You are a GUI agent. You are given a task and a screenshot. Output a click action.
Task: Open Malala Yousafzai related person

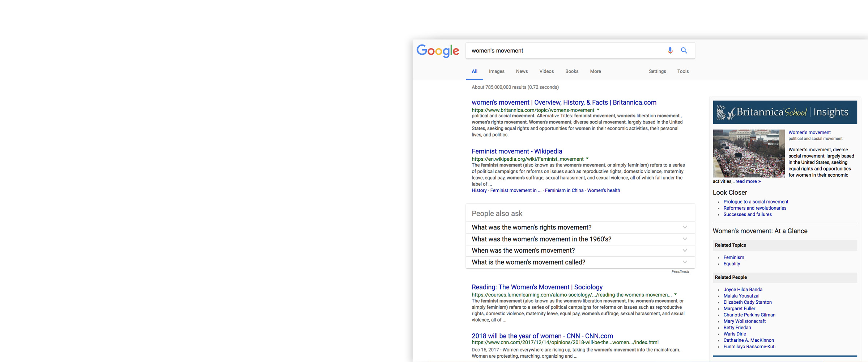tap(741, 296)
